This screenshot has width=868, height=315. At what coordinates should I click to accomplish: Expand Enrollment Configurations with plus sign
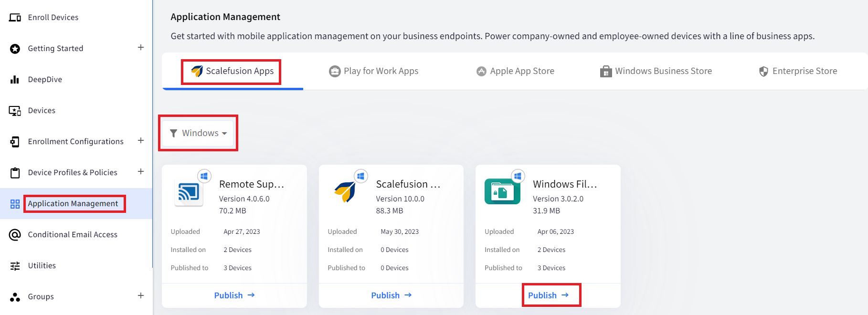141,140
